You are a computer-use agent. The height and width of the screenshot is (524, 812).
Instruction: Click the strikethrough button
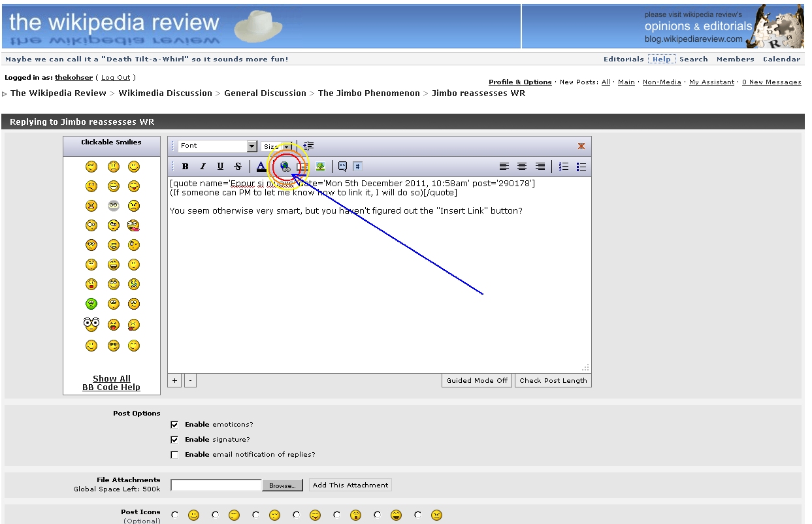[x=238, y=167]
